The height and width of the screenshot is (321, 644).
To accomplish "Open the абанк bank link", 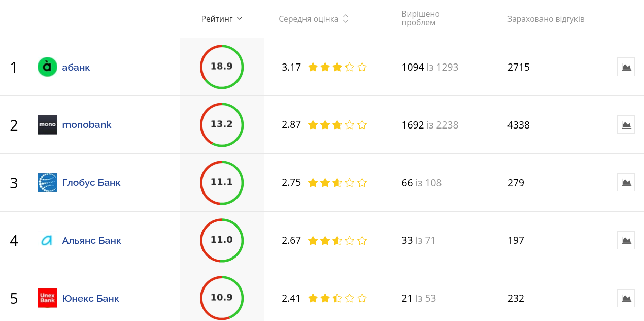I will (76, 67).
